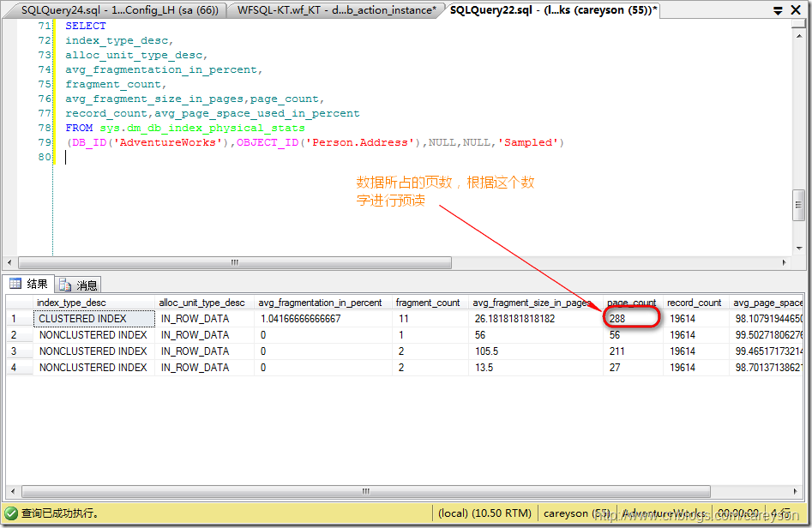812x528 pixels.
Task: Click the 查询已成功执行 status message
Action: [x=59, y=513]
